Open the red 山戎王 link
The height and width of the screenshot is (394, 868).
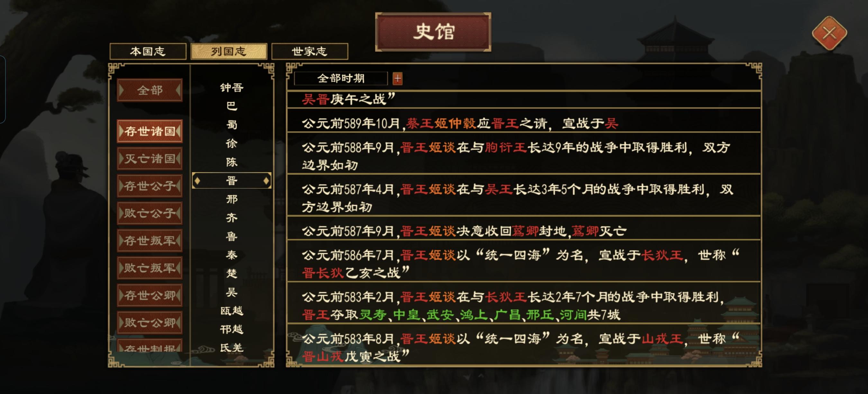click(662, 338)
